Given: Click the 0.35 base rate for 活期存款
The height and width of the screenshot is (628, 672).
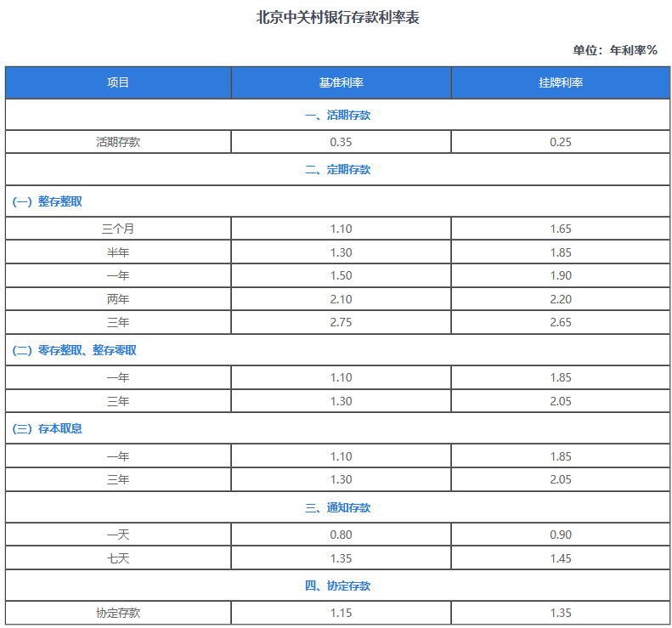Looking at the screenshot, I should tap(342, 142).
